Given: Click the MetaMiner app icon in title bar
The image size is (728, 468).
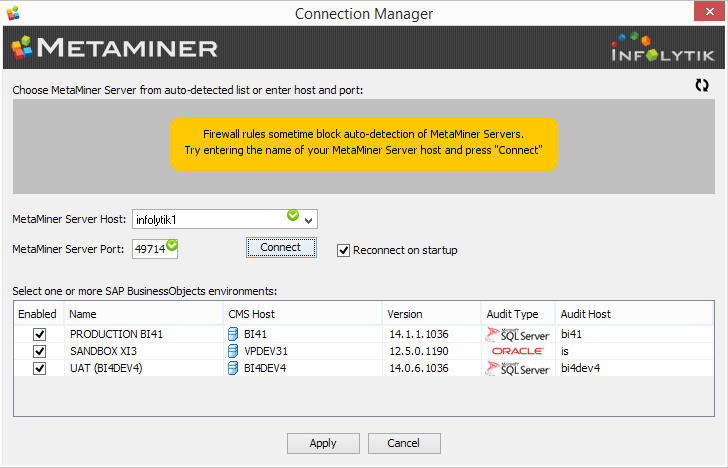Looking at the screenshot, I should coord(13,13).
